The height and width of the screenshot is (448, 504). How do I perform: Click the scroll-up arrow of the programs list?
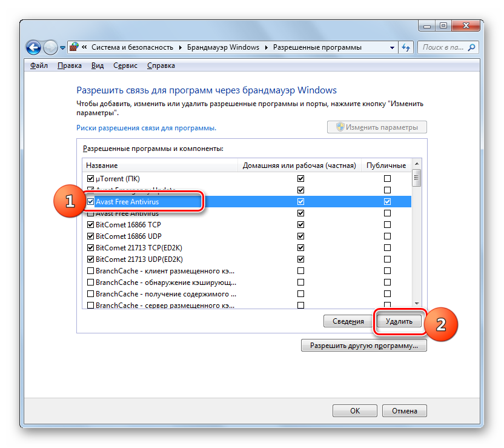[x=417, y=165]
